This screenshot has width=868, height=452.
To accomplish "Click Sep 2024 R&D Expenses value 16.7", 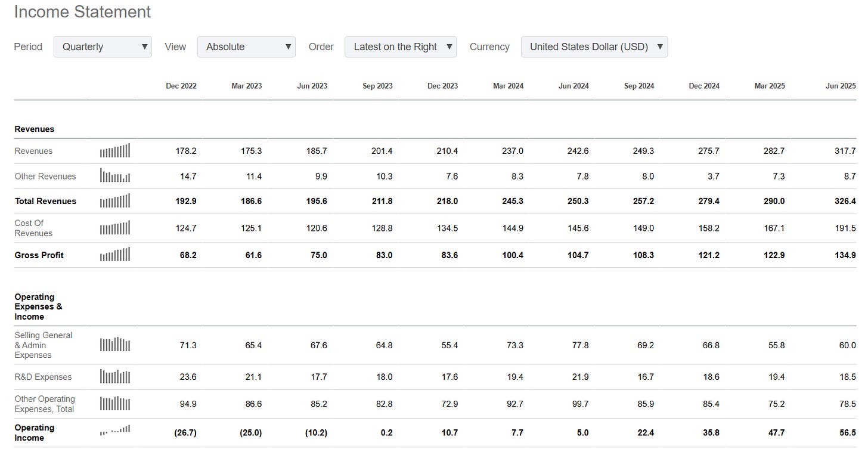I will click(645, 377).
